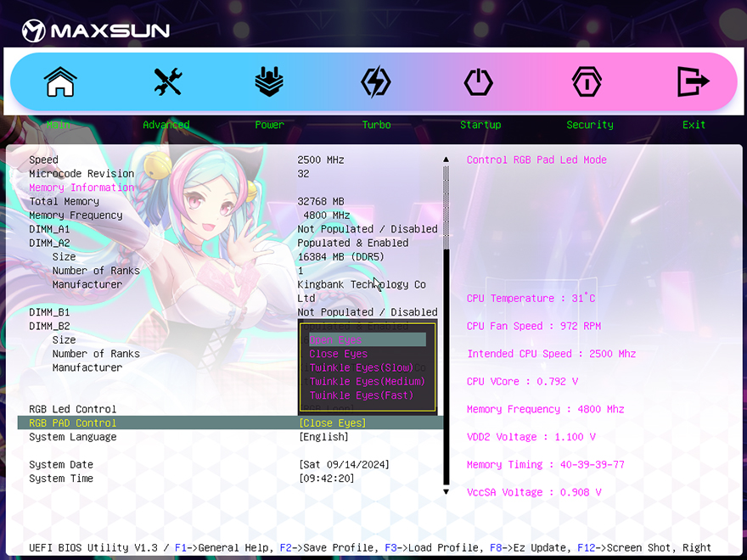This screenshot has width=747, height=560.
Task: Click the VccSA Voltage reading
Action: (534, 492)
